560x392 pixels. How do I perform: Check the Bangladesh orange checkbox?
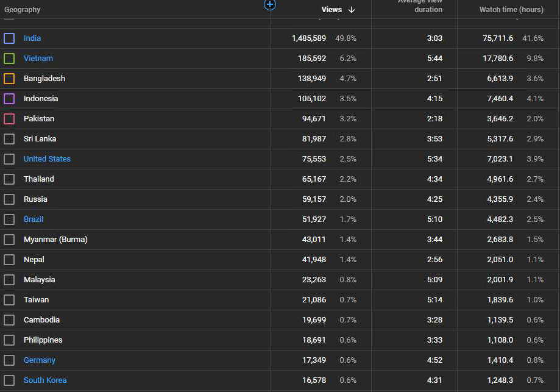[x=9, y=78]
